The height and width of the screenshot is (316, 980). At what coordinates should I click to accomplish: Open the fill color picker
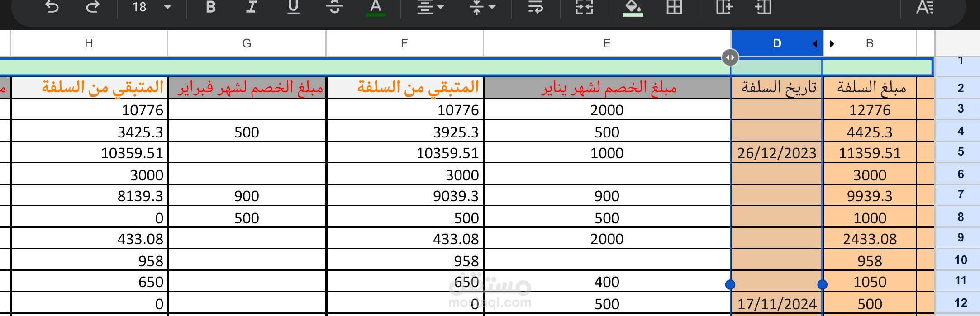pos(633,8)
